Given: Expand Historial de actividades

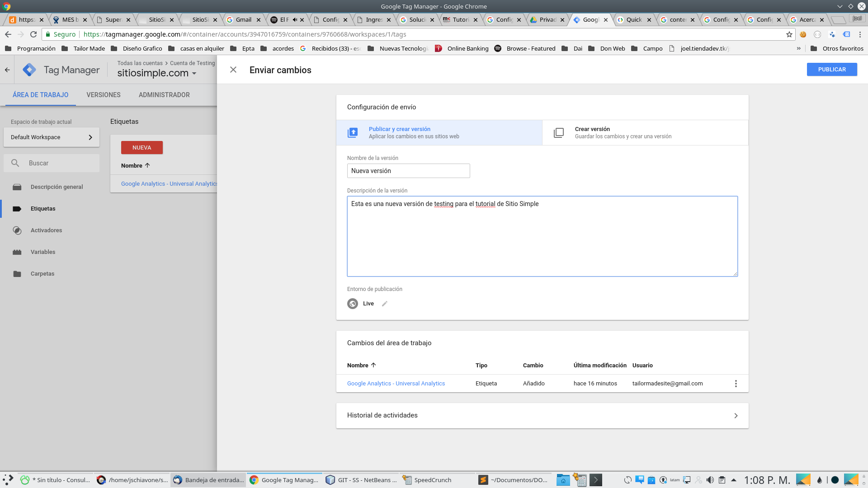Looking at the screenshot, I should click(542, 416).
